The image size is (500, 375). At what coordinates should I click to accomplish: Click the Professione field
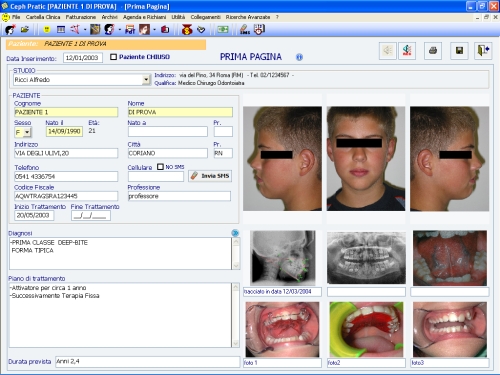pos(179,196)
